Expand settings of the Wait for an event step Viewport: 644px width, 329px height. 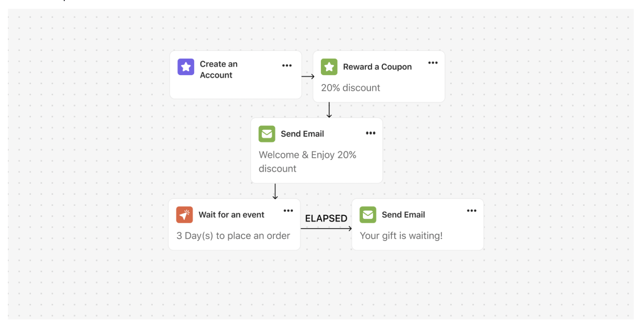pos(288,210)
